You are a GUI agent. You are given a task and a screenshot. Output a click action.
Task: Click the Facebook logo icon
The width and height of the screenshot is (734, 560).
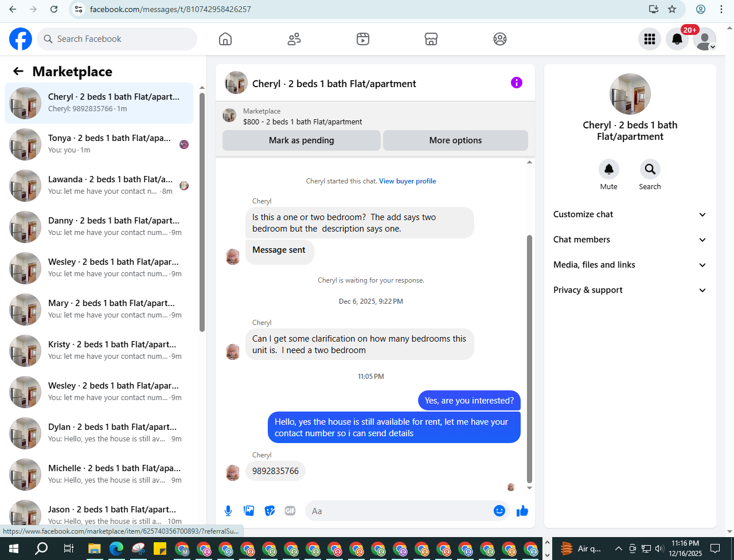21,39
